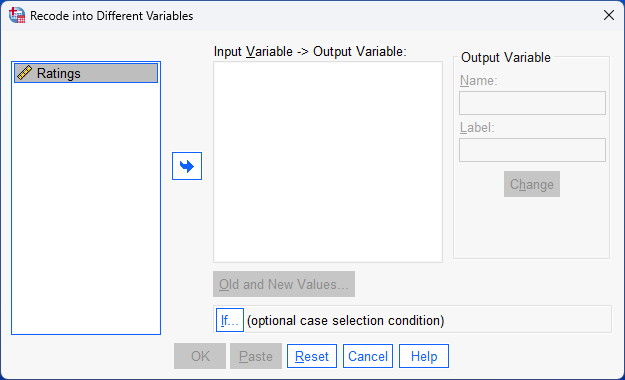Reset the dialog settings
The image size is (625, 380).
(x=312, y=356)
